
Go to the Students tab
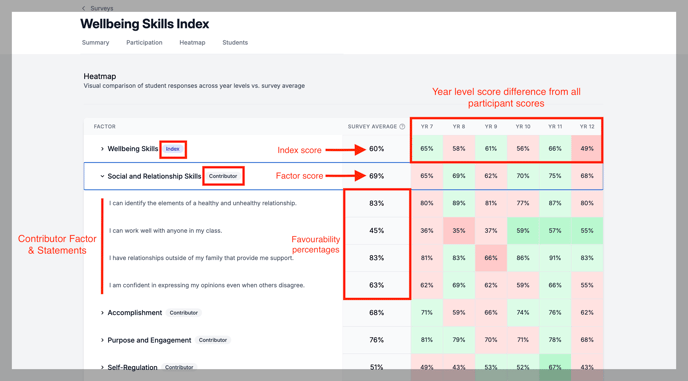(x=235, y=43)
